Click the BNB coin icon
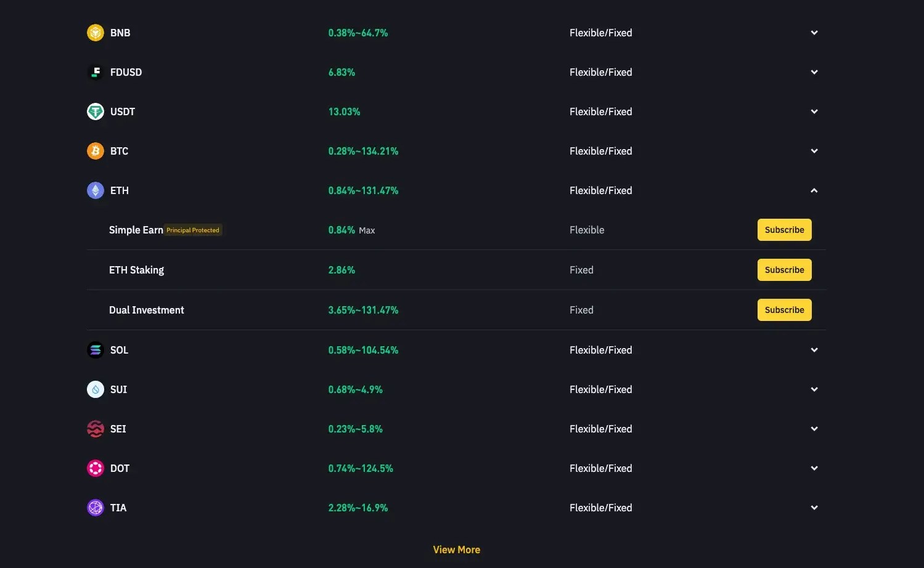The width and height of the screenshot is (924, 568). [x=95, y=32]
